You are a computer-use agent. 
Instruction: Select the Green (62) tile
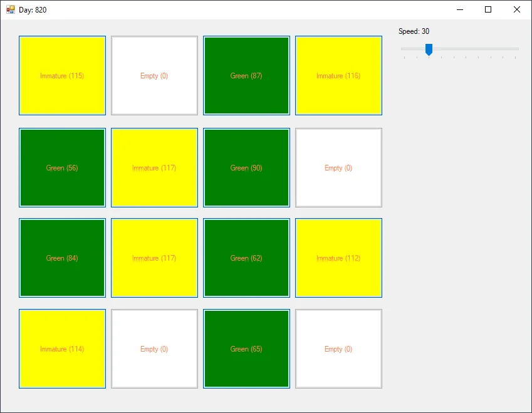coord(247,258)
